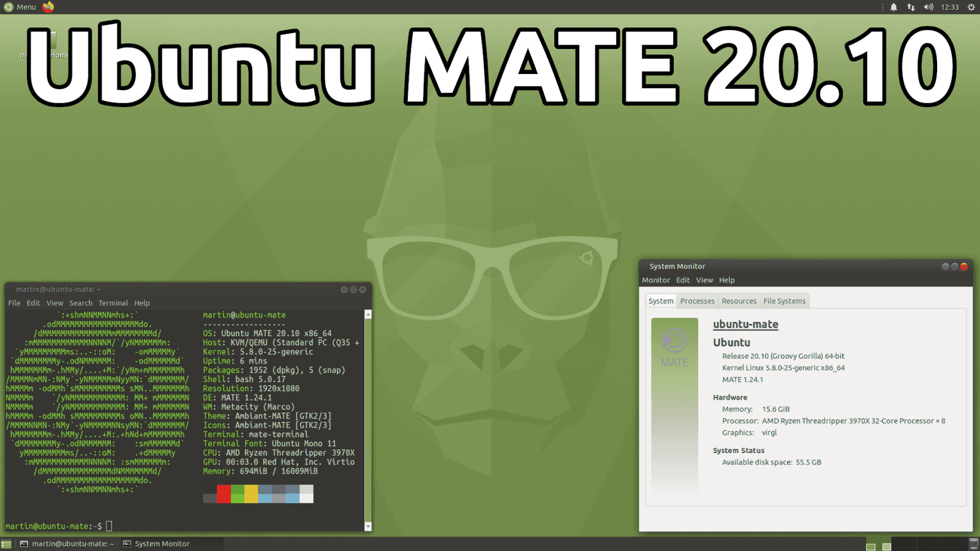Click the 'Memory: 694MiB / 16009MiB' terminal line
The height and width of the screenshot is (551, 980).
260,471
